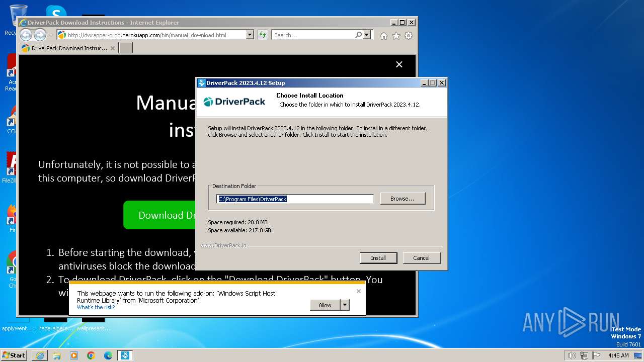
Task: Open Windows Explorer folder on the taskbar
Action: point(57,355)
